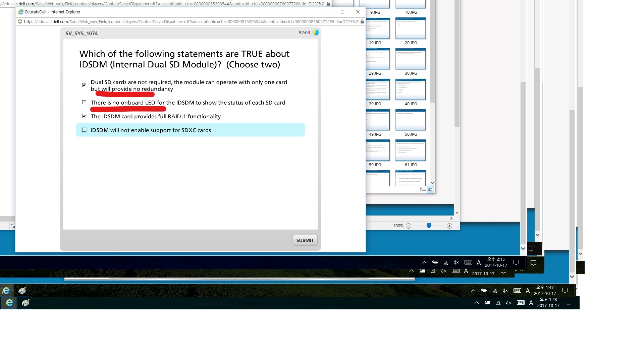
Task: Check the SDXC cards support option
Action: click(84, 130)
